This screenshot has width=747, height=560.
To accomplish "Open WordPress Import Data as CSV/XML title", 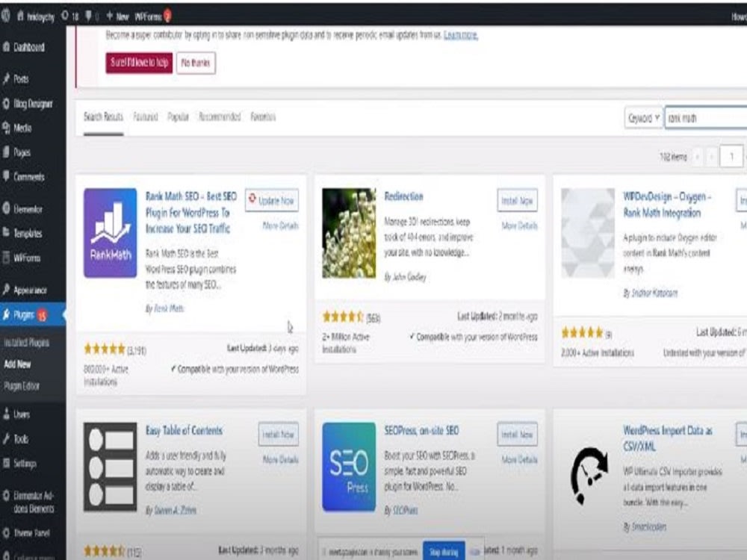I will (x=668, y=438).
